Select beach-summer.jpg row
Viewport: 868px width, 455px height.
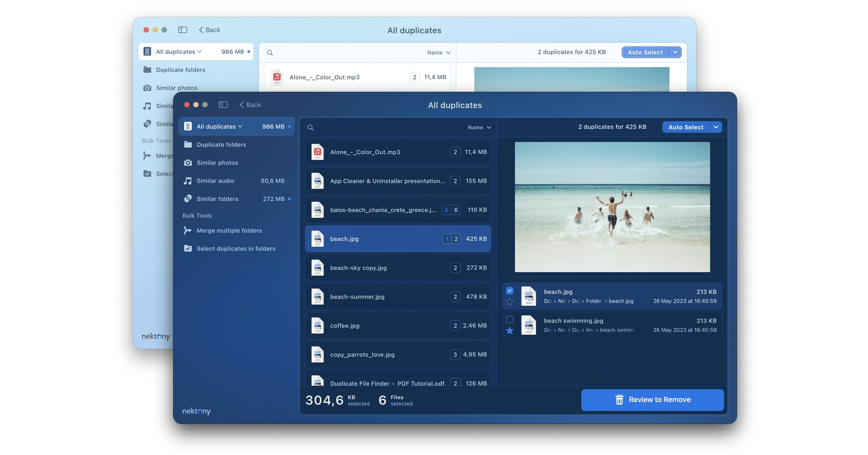click(398, 297)
